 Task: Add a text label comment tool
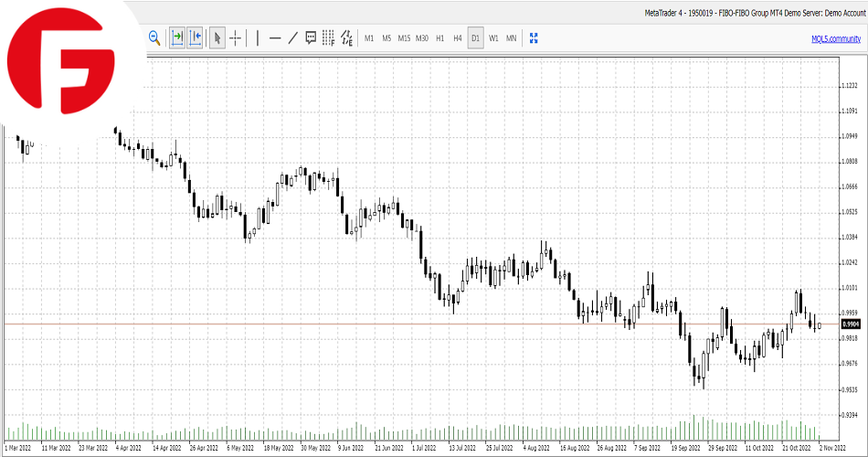coord(311,37)
